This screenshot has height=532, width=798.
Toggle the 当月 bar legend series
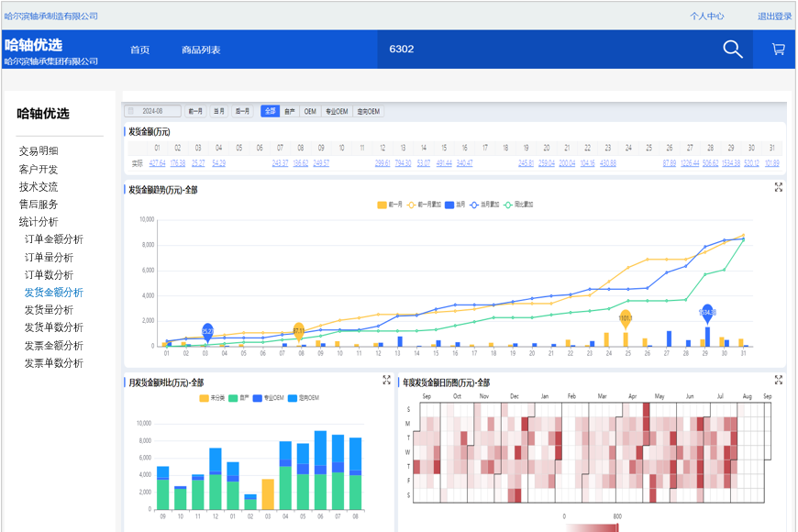[x=455, y=205]
